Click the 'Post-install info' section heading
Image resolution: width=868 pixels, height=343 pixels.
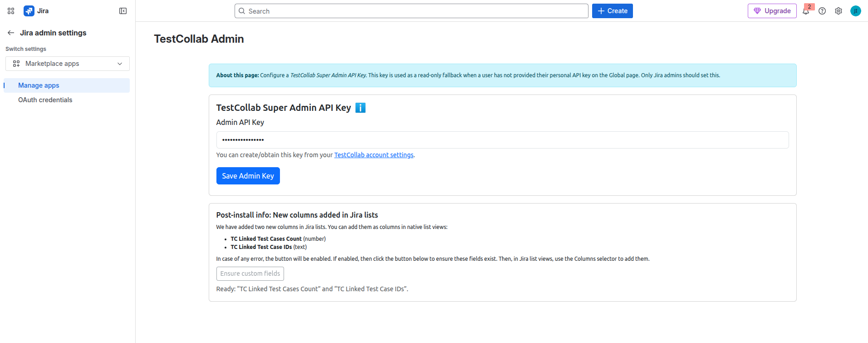[297, 215]
